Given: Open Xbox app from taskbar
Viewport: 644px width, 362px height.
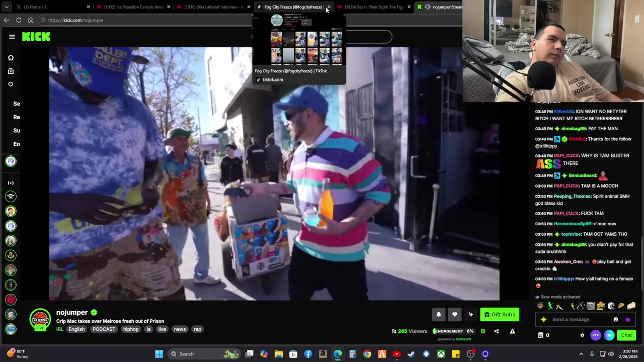Looking at the screenshot, I should click(x=441, y=354).
